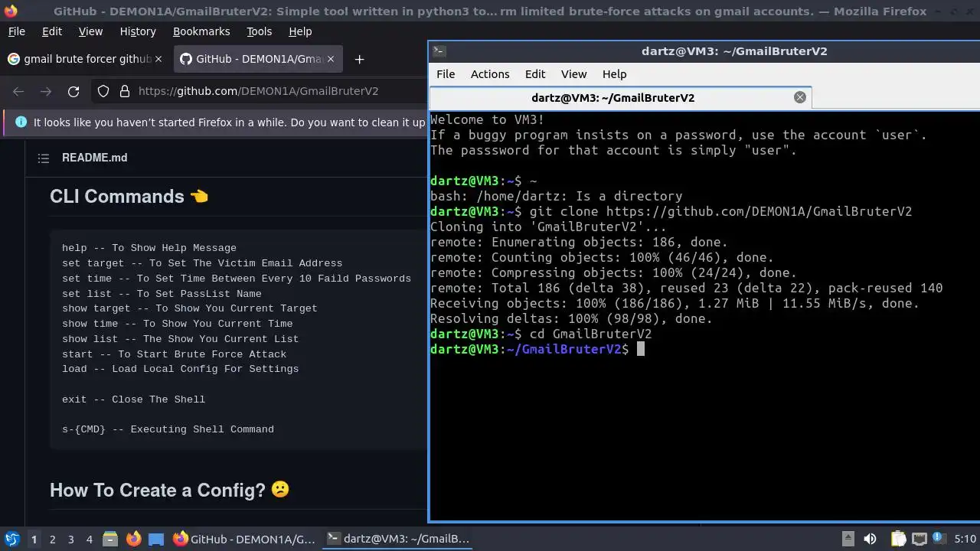The width and height of the screenshot is (980, 551).
Task: Click the 5:10 taskbar clock
Action: pos(965,539)
